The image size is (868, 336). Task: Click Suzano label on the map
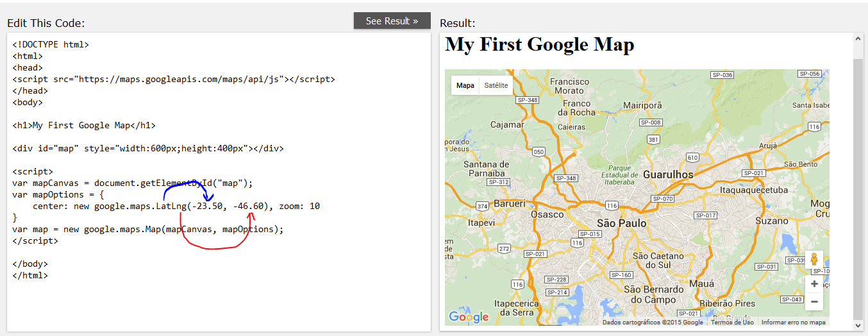point(771,221)
